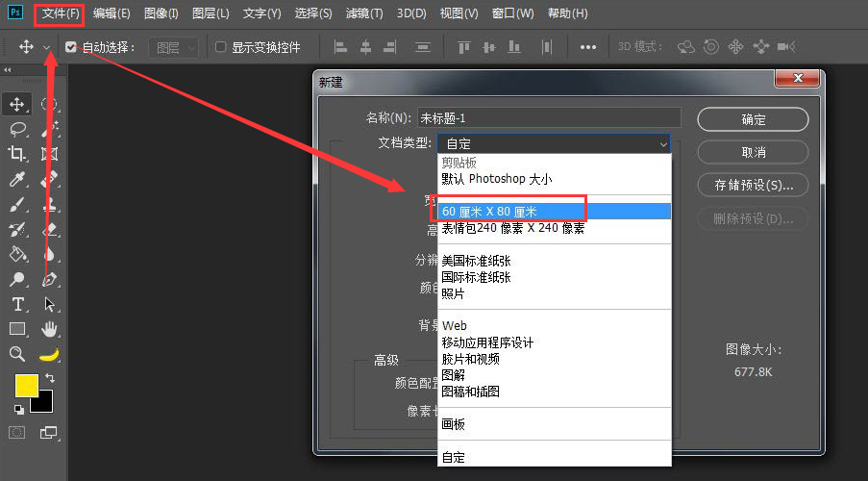Click the 名称 field containing 未标题-1
Viewport: 868px width, 481px height.
(x=549, y=118)
